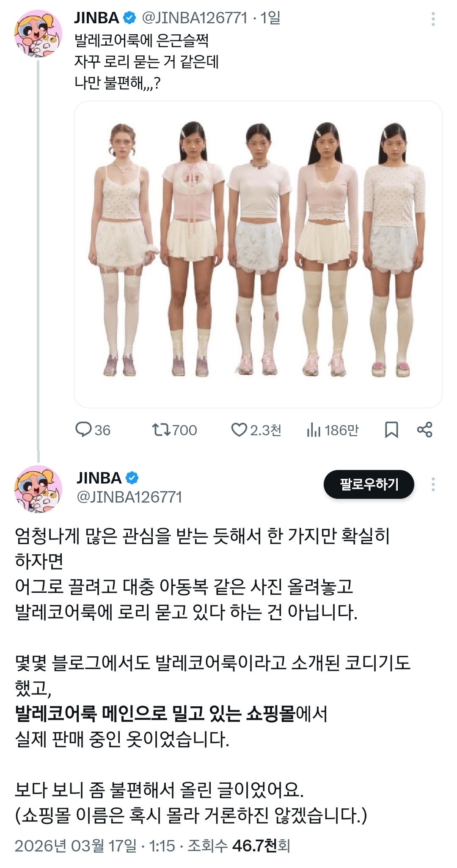The width and height of the screenshot is (457, 868).
Task: Open the more options menu beside 팔로우하기
Action: (433, 484)
